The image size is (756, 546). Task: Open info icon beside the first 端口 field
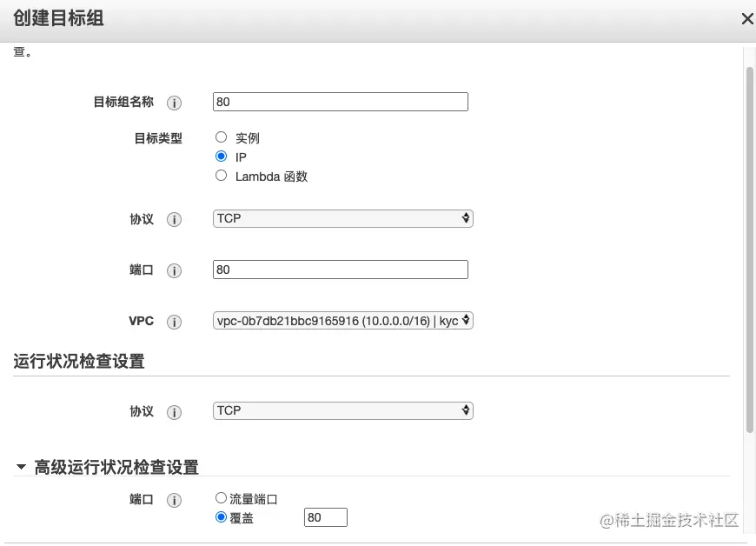pos(174,270)
